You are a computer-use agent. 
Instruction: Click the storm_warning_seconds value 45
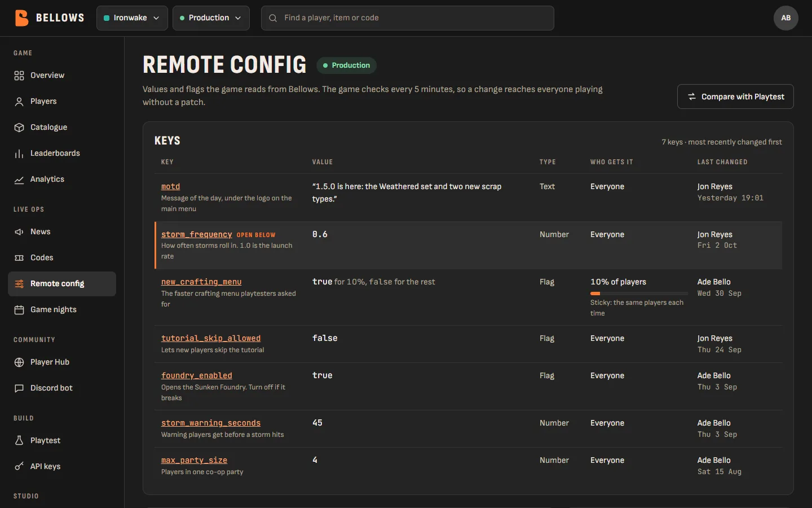pyautogui.click(x=317, y=423)
